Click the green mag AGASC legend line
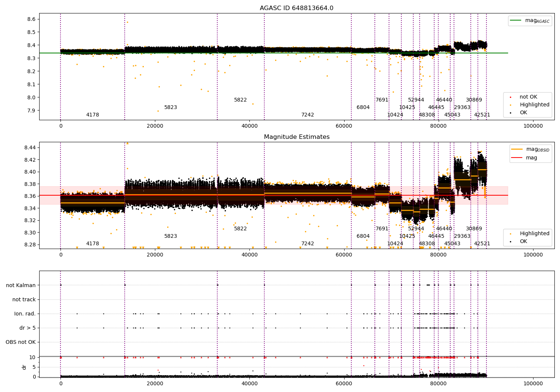Viewport: 560px width, 392px height. tap(516, 21)
